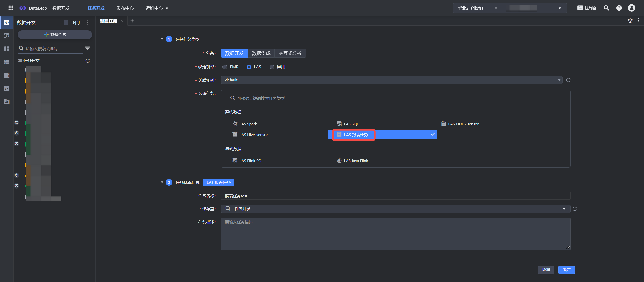Screen dimensions: 644x282
Task: Activate the 新建任务 tab
Action: click(x=108, y=21)
